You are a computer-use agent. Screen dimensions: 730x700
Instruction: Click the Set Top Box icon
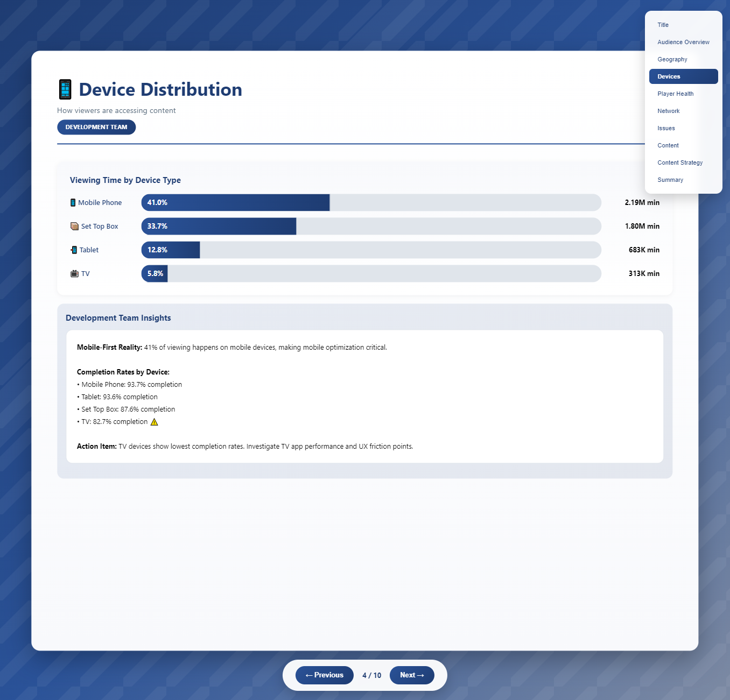[x=74, y=227]
